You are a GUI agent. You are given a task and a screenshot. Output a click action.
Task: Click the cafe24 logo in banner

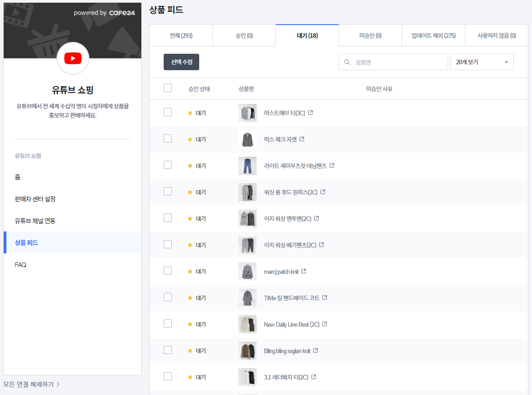point(122,13)
